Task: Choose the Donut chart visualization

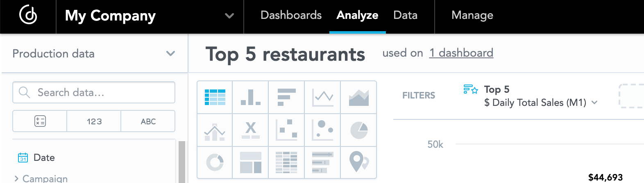Action: point(215,162)
